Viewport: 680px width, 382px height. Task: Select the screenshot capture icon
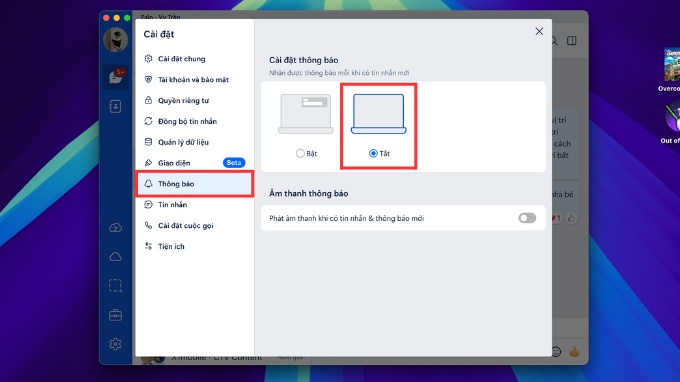(x=115, y=286)
